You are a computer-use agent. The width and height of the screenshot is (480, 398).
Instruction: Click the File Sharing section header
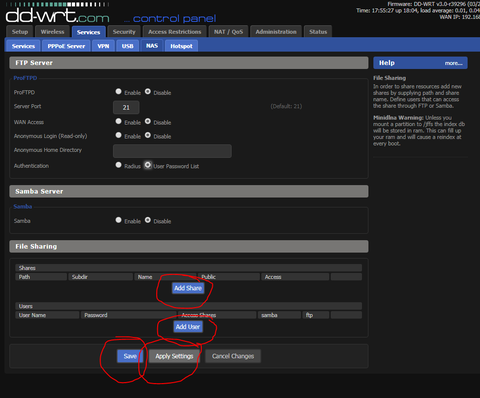pos(189,246)
